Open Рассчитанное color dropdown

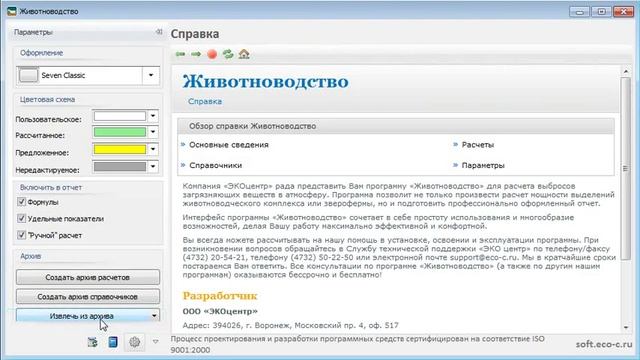point(153,132)
